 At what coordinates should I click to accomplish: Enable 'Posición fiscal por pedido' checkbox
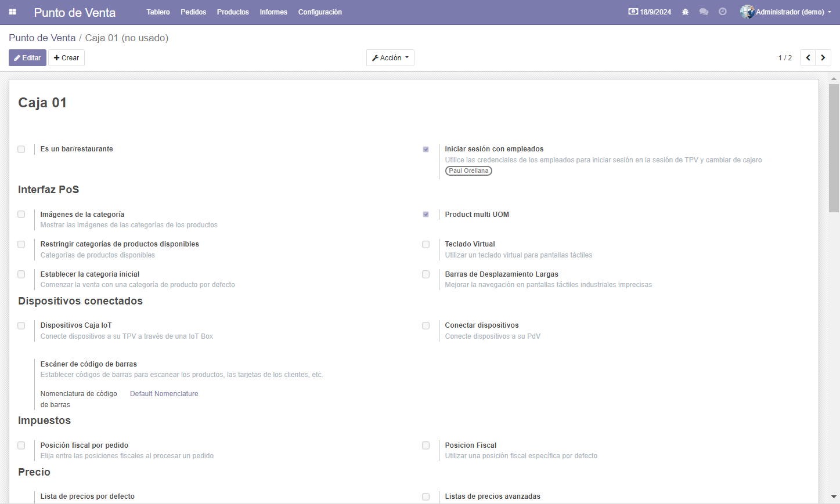pos(21,445)
